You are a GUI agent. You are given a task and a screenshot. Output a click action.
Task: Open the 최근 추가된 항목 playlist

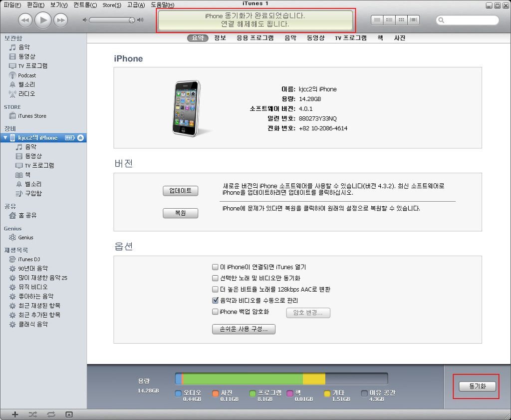click(39, 315)
